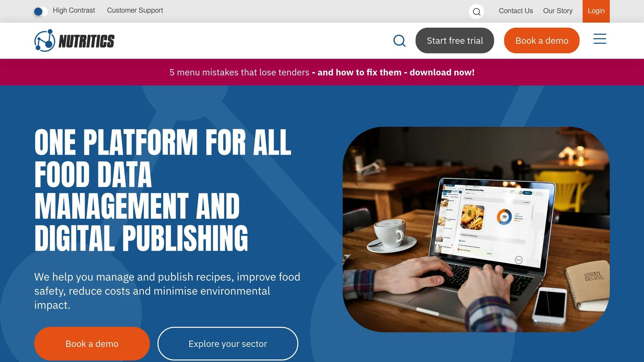Click Book a demo in the header

tap(541, 41)
